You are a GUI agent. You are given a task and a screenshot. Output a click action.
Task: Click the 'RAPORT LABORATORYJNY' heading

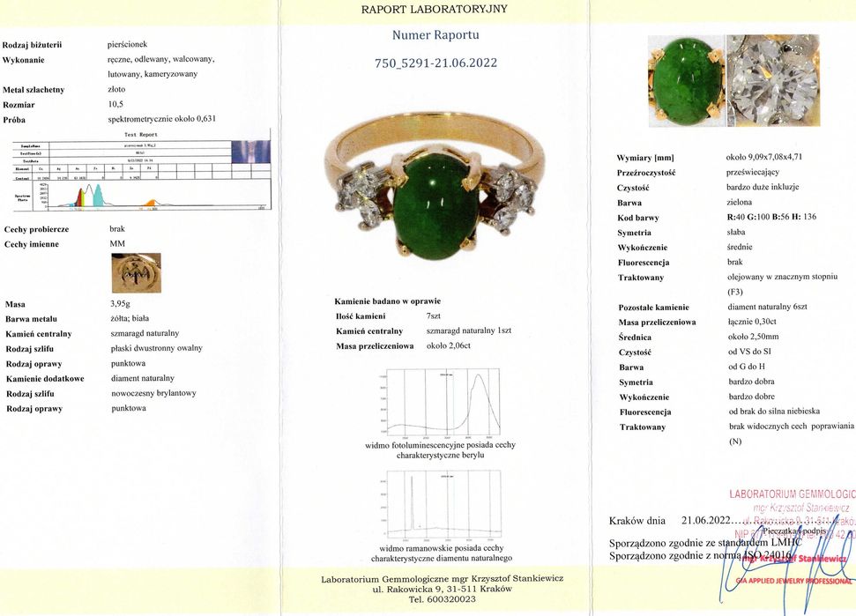point(434,10)
